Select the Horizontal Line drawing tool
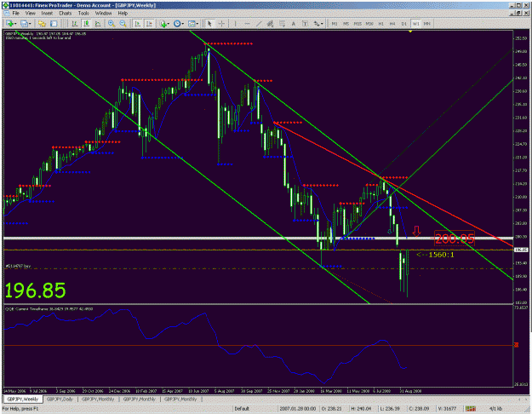Screen dimensions: 532x414 pyautogui.click(x=247, y=24)
